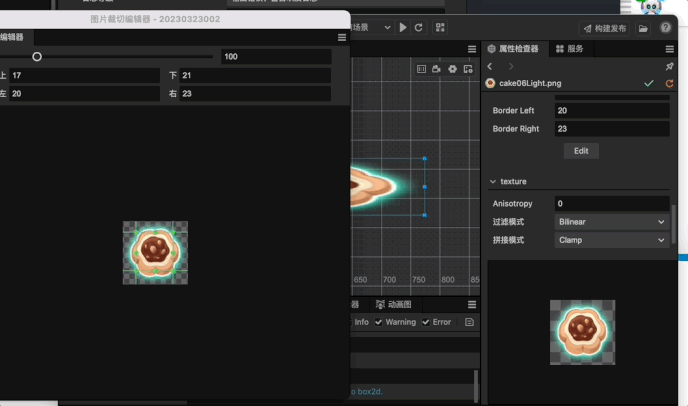Open the scene panel hamburger menu
This screenshot has width=688, height=406.
472,49
